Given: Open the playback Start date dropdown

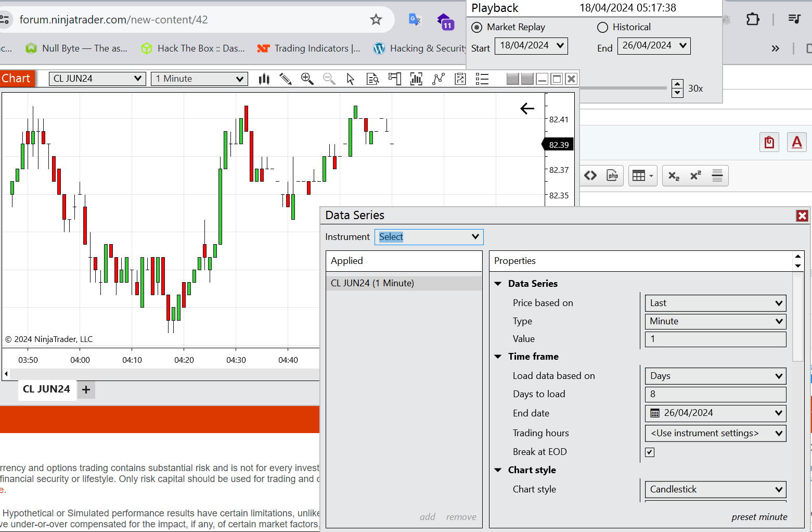Looking at the screenshot, I should coord(531,46).
